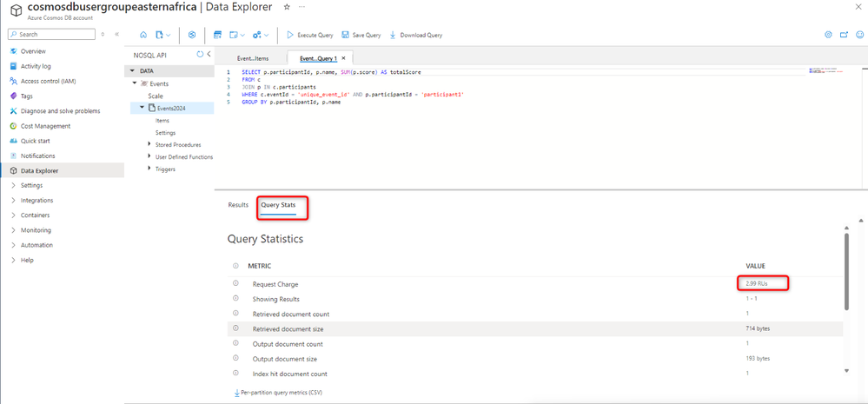Click info icon beside Retrieved document count
The height and width of the screenshot is (404, 868).
pyautogui.click(x=235, y=314)
